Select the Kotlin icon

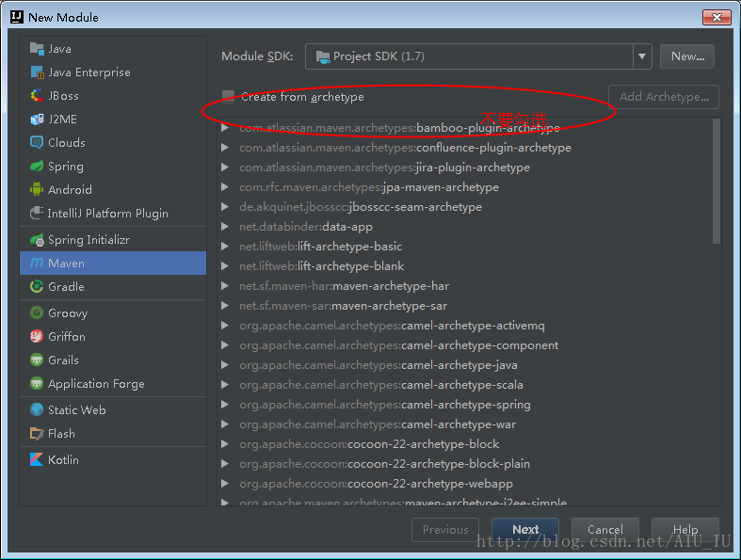[x=37, y=460]
